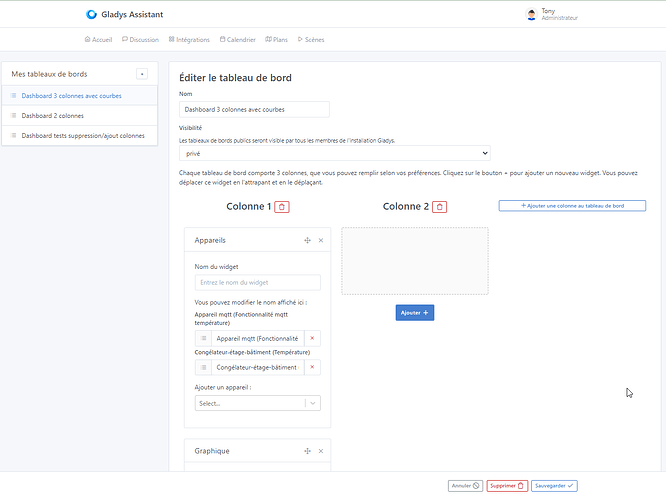Open the Scènes menu item
Image resolution: width=666 pixels, height=500 pixels.
pos(308,40)
